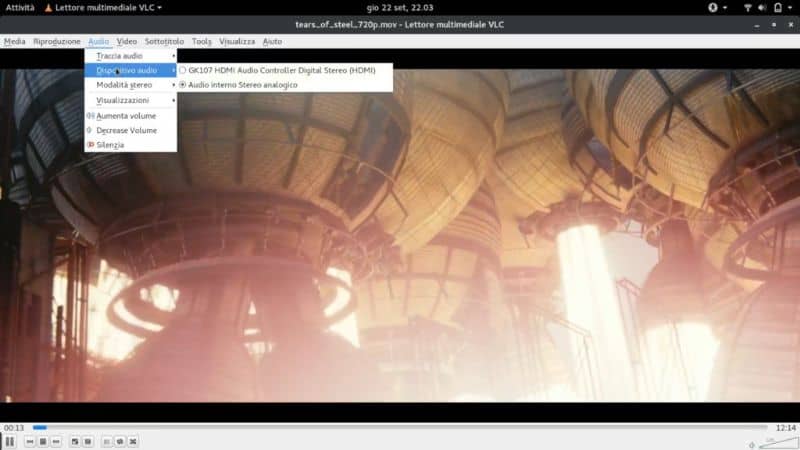Open the Sottotitolo menu
800x450 pixels.
164,41
